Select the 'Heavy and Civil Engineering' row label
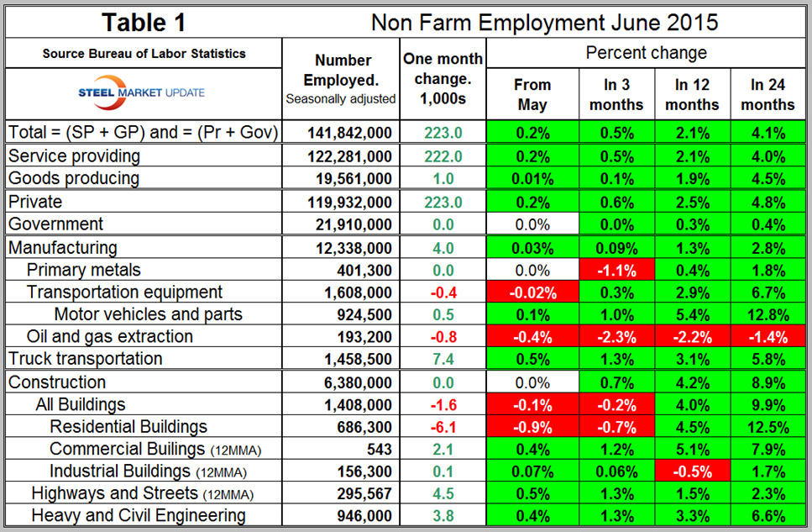This screenshot has height=532, width=812. click(x=139, y=515)
